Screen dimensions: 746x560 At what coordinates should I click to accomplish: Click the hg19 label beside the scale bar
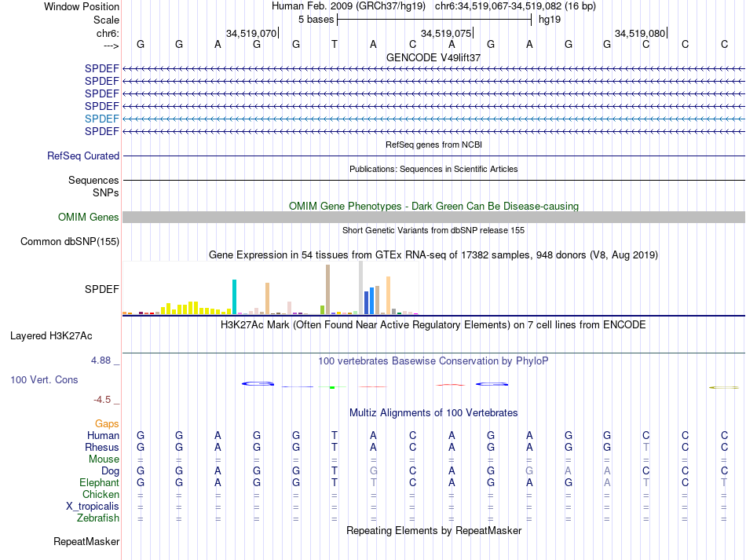[550, 20]
